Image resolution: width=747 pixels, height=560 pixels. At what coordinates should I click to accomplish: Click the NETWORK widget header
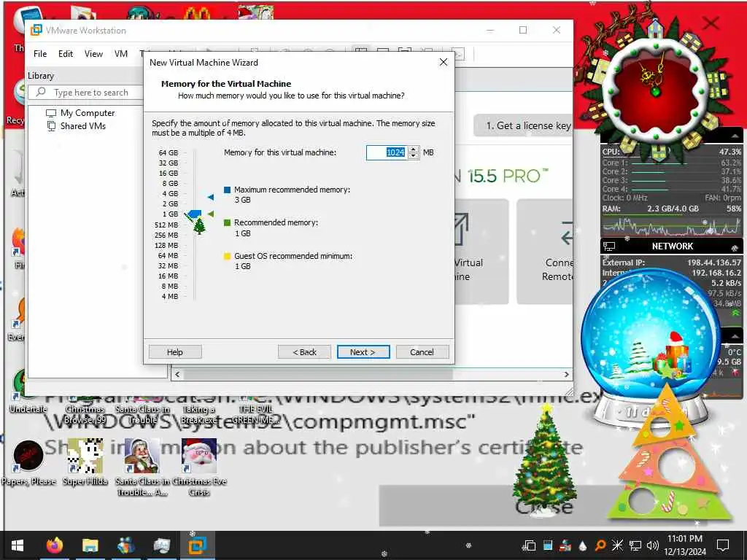pyautogui.click(x=672, y=246)
